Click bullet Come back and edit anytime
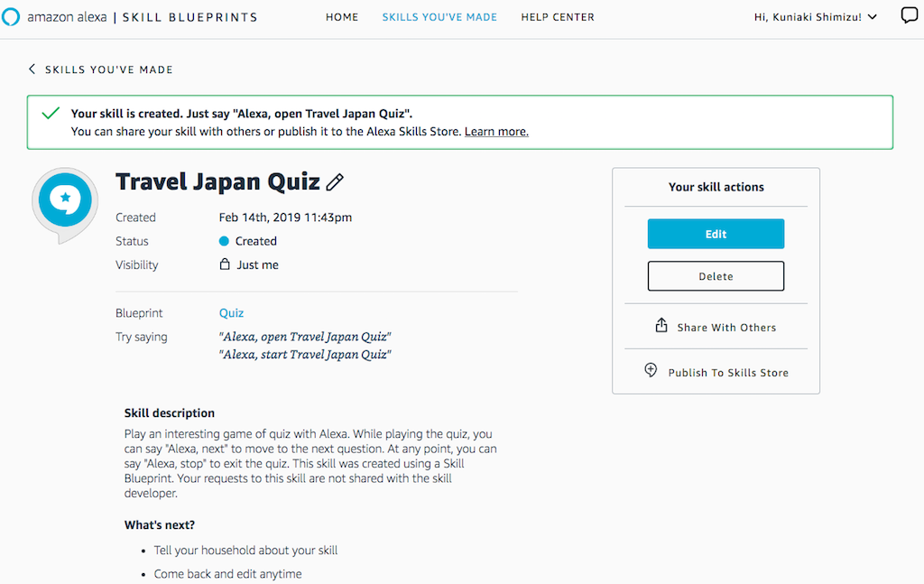The width and height of the screenshot is (924, 584). [x=227, y=574]
